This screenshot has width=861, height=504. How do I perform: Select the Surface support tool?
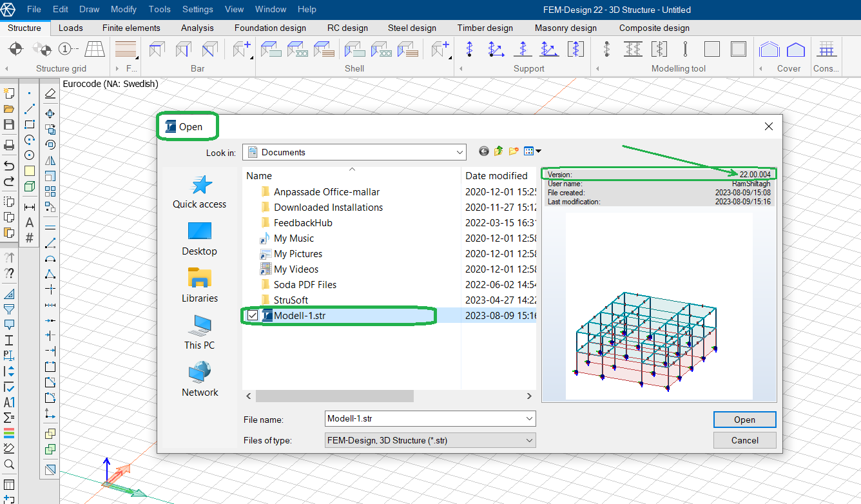tap(576, 49)
